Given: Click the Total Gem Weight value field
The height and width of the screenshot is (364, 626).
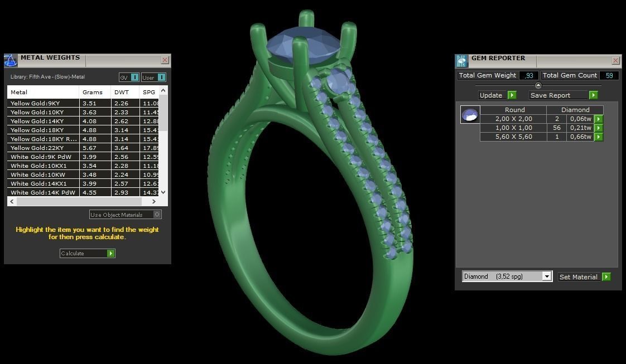Looking at the screenshot, I should tap(529, 75).
